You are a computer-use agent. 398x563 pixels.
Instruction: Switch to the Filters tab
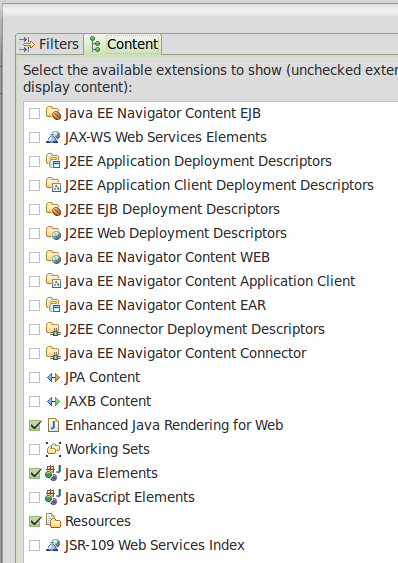pyautogui.click(x=49, y=44)
